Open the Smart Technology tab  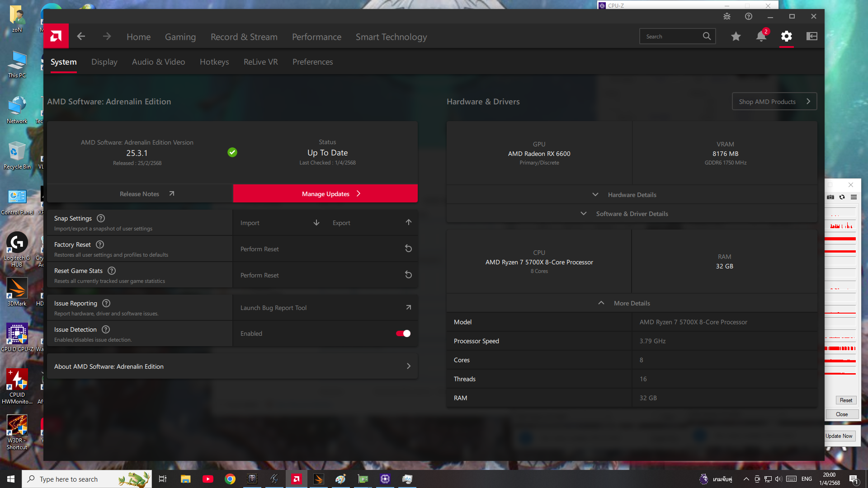click(x=391, y=37)
